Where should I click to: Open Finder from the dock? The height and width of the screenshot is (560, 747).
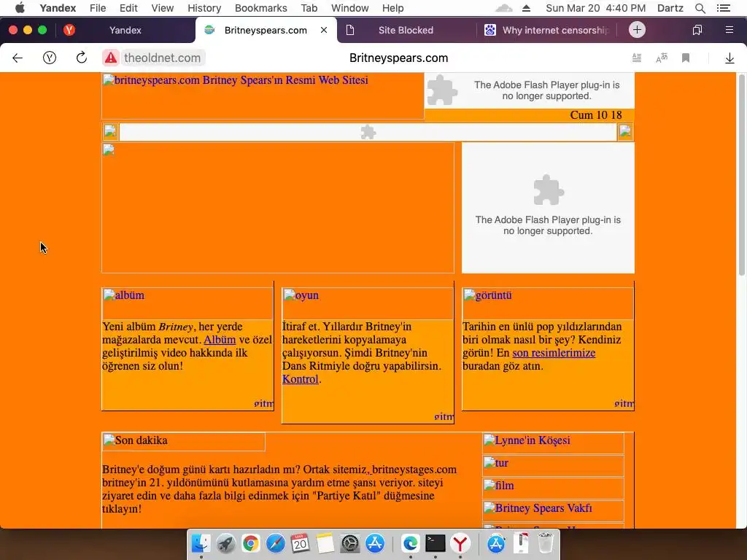tap(201, 543)
